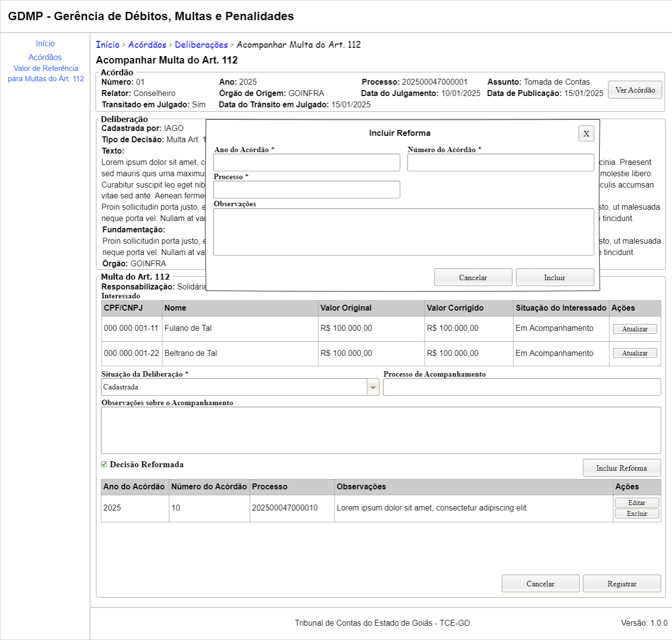This screenshot has width=672, height=640.
Task: Delete the reform row with Excluir
Action: click(637, 513)
